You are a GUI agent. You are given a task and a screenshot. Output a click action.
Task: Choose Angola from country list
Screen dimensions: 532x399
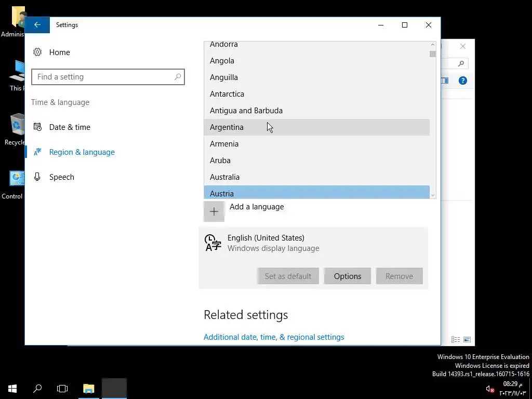click(x=316, y=61)
